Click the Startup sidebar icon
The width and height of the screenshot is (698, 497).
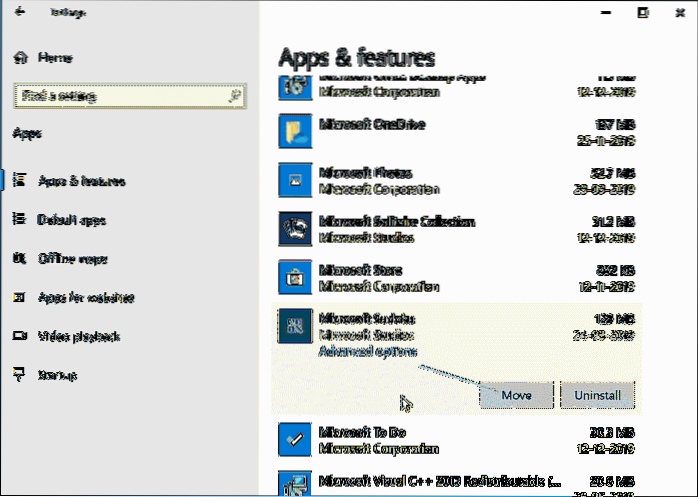tap(19, 375)
